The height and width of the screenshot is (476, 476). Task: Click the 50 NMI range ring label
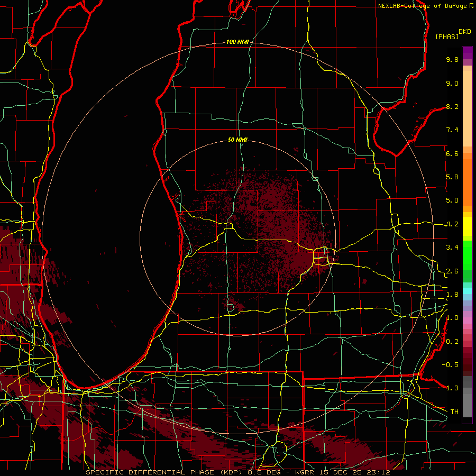237,140
